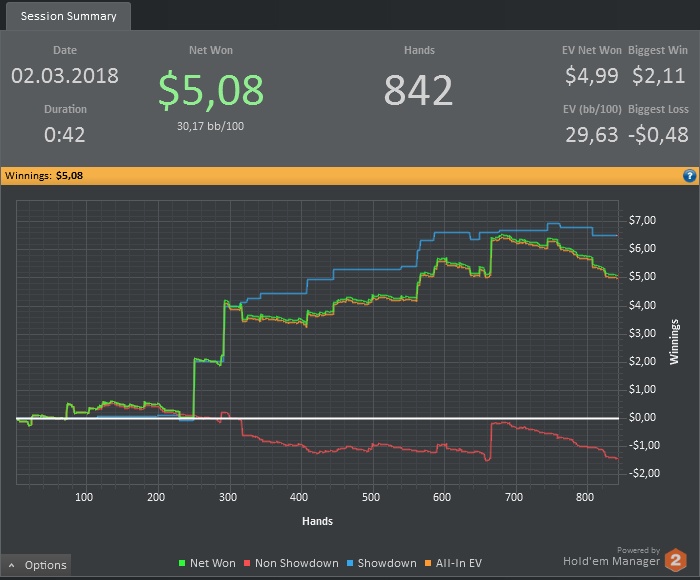The image size is (700, 580).
Task: Click the 800 x-axis hands label
Action: point(585,497)
